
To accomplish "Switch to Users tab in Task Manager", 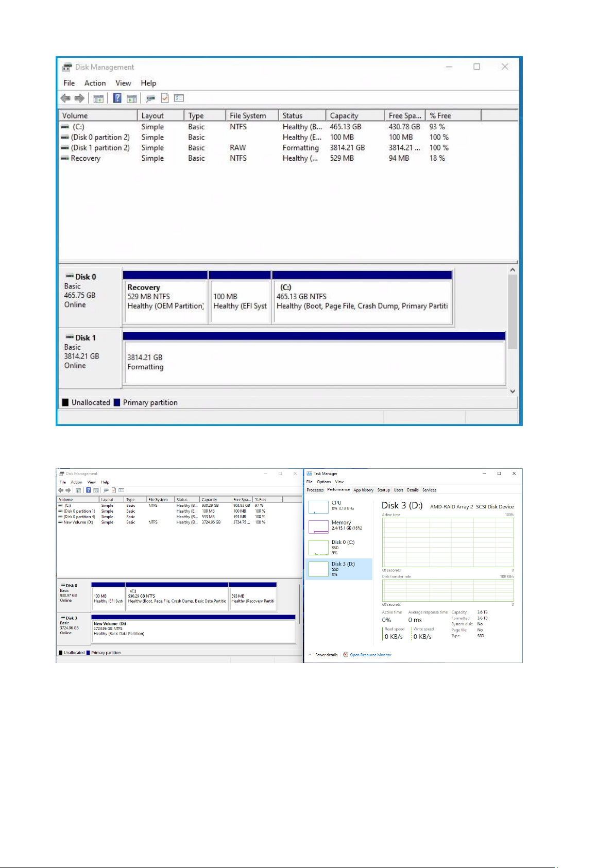I will coord(399,490).
